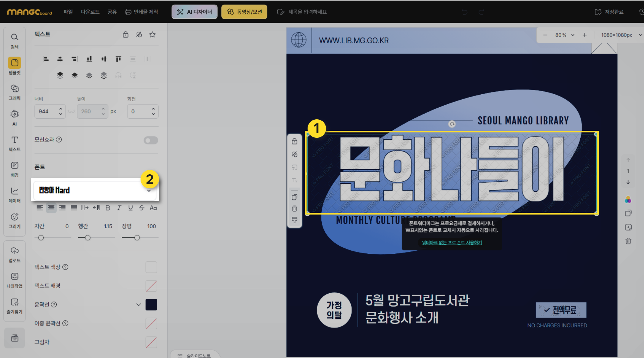644x358 pixels.
Task: Apply center text alignment
Action: click(51, 208)
